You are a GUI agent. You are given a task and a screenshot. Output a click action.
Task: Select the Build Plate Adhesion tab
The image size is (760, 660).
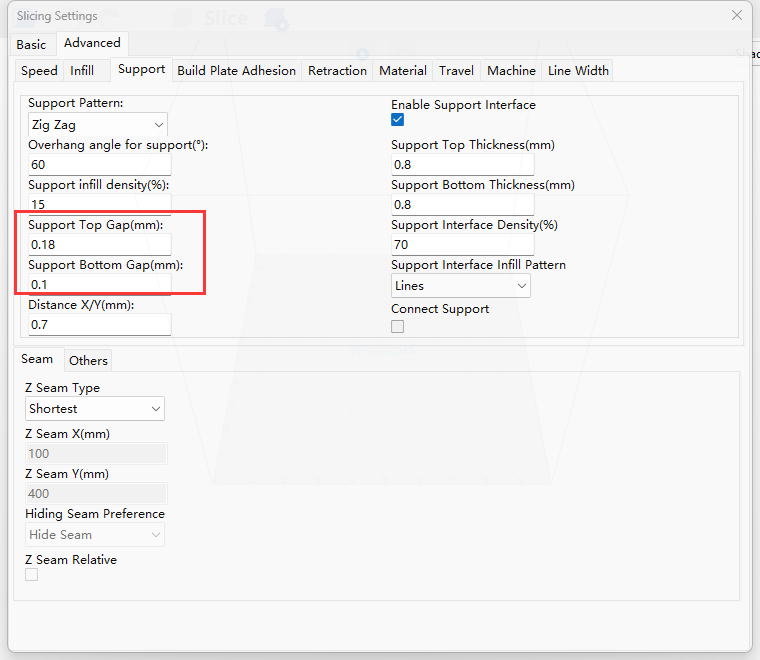(236, 71)
